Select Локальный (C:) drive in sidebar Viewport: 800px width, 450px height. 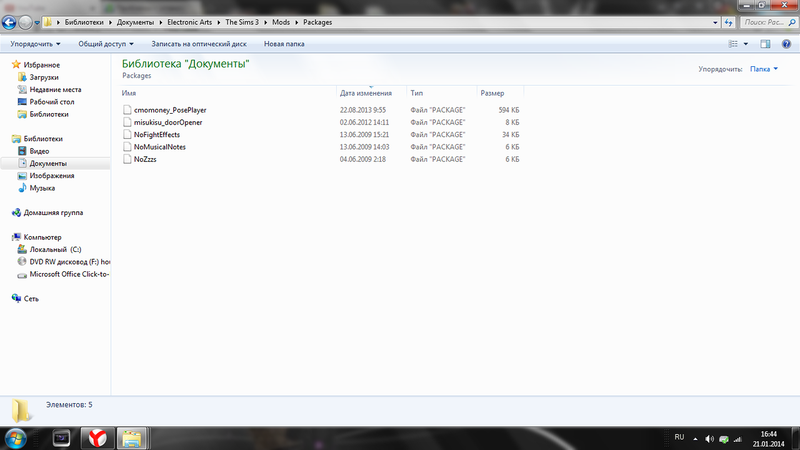[x=54, y=249]
